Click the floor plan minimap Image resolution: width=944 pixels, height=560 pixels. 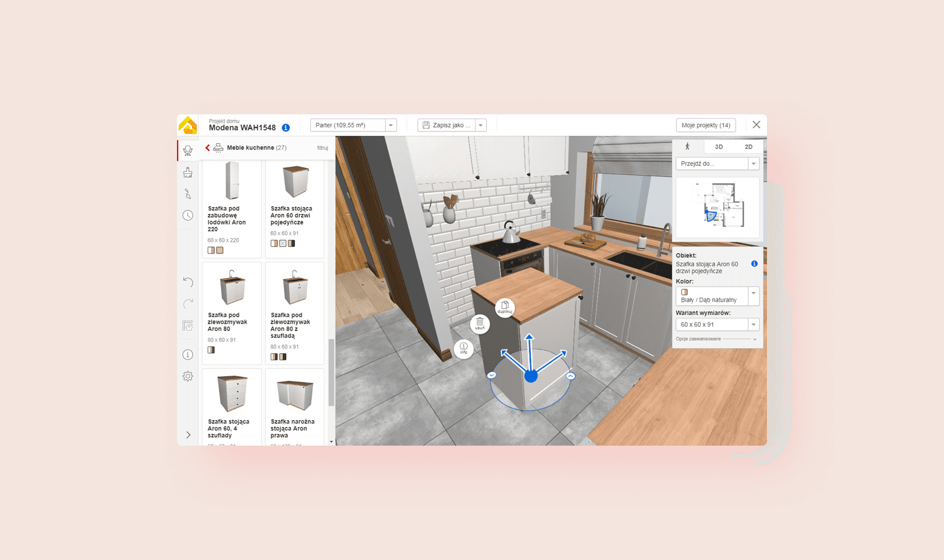717,207
